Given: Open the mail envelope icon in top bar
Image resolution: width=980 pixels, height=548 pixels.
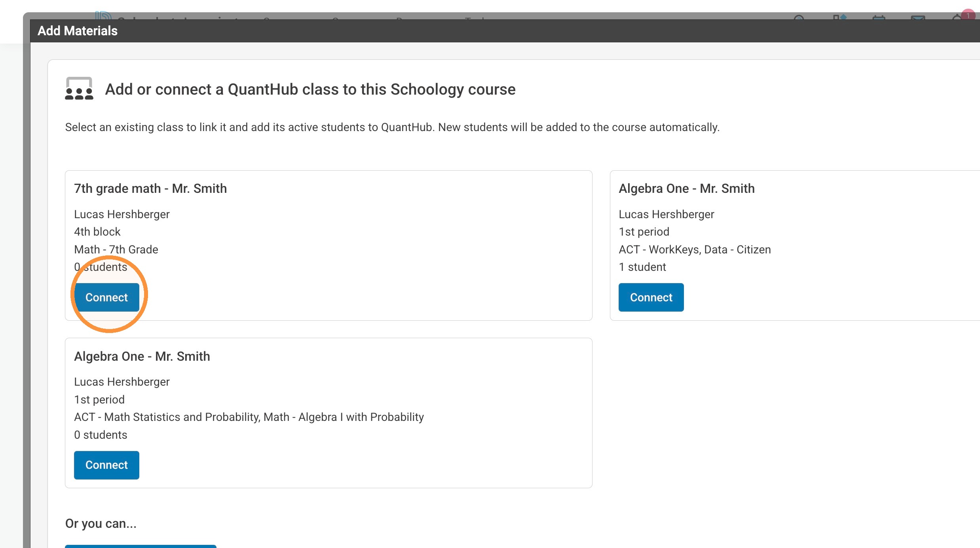Looking at the screenshot, I should pyautogui.click(x=918, y=17).
